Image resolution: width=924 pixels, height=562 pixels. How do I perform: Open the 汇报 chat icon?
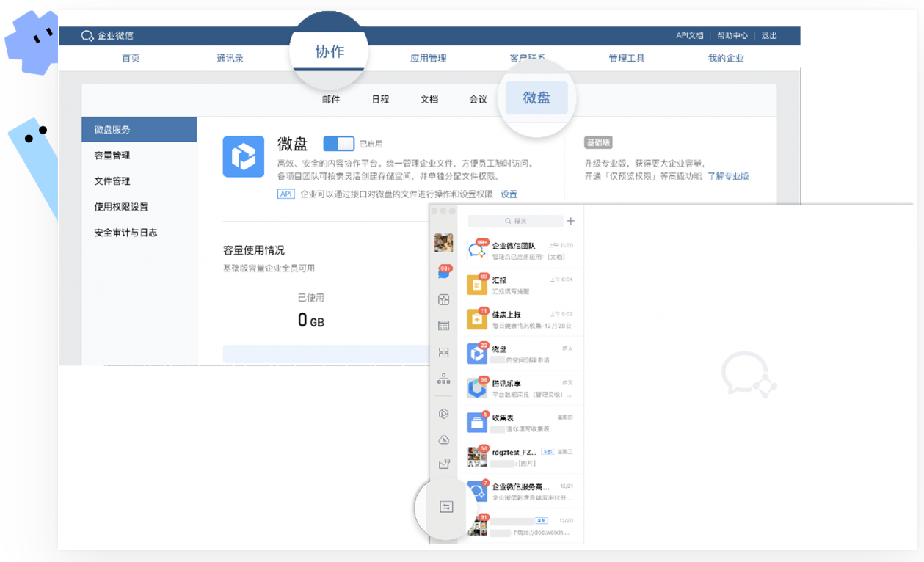coord(477,283)
